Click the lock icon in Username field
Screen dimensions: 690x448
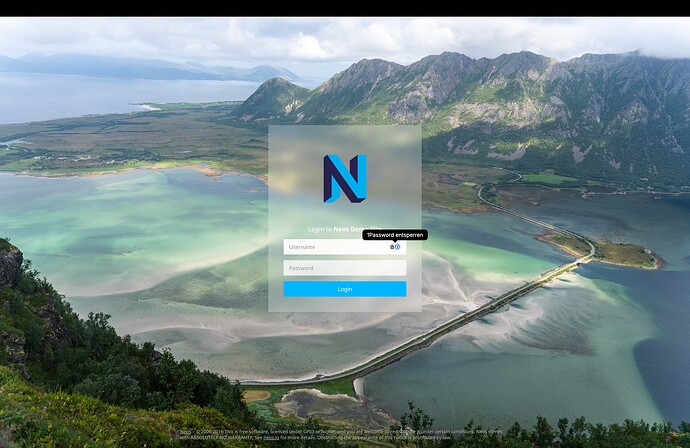coord(391,247)
